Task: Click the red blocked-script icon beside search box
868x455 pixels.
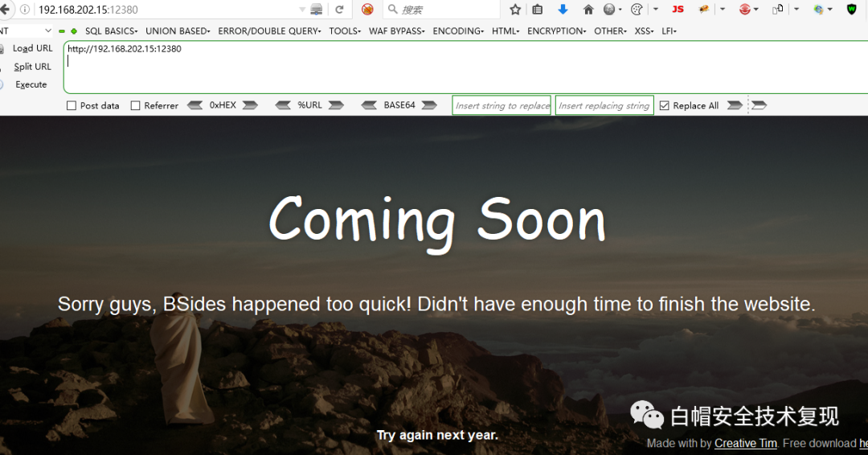Action: [367, 10]
